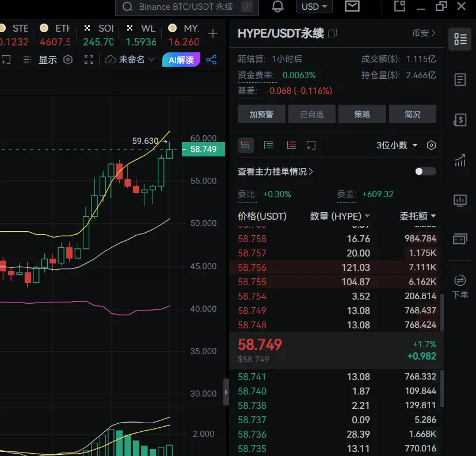Open the rising bar chart sidebar icon
The width and height of the screenshot is (476, 456).
click(460, 160)
